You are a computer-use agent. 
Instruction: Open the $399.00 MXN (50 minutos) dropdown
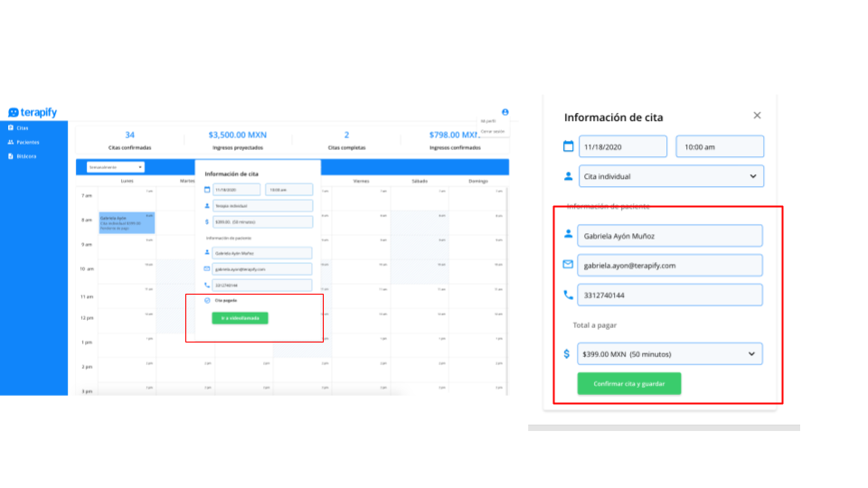pyautogui.click(x=670, y=354)
